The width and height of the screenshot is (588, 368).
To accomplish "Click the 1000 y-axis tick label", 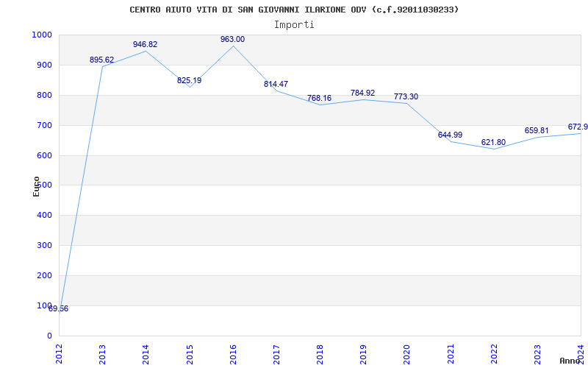I will [42, 35].
